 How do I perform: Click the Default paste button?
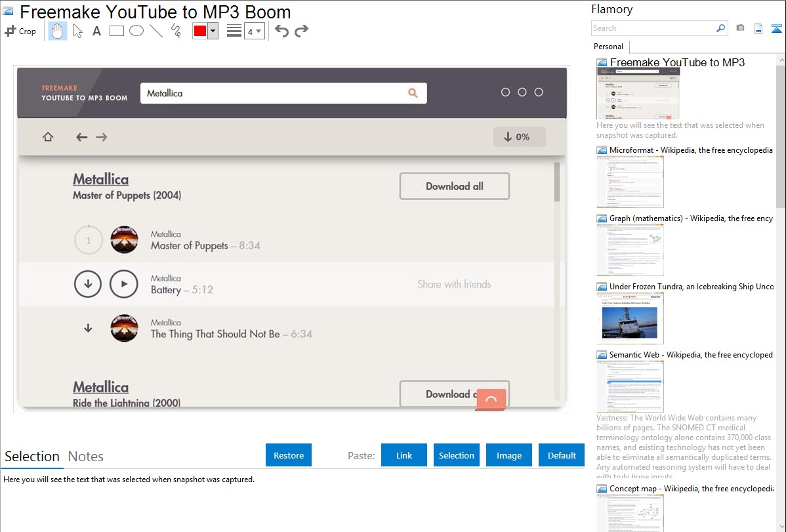click(x=562, y=455)
